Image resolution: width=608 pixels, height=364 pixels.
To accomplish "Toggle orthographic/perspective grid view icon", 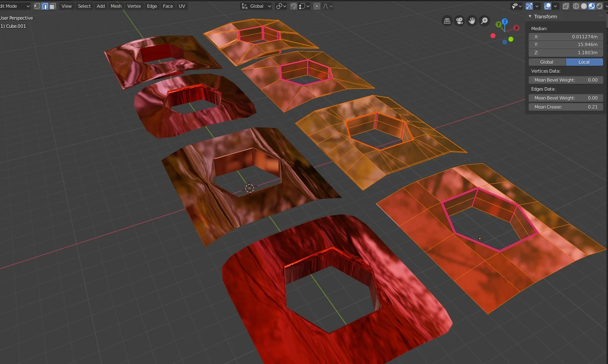I will tap(447, 21).
